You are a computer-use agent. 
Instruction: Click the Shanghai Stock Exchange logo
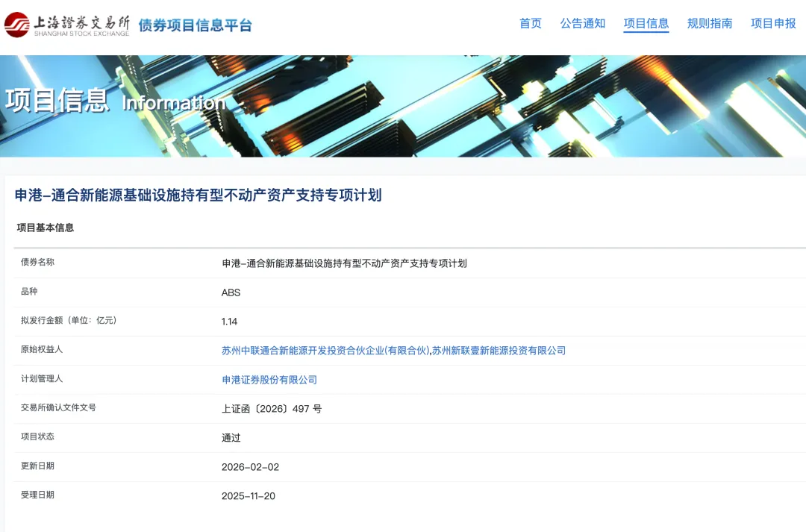pyautogui.click(x=67, y=25)
